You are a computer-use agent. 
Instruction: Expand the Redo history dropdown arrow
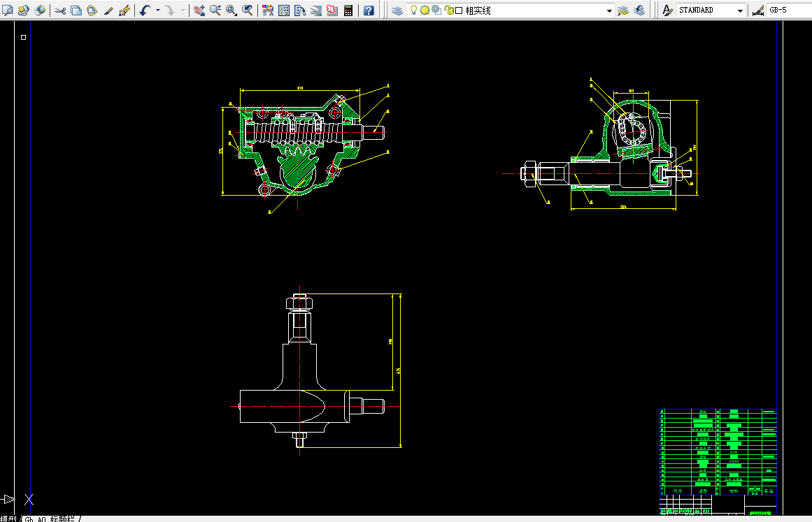183,10
